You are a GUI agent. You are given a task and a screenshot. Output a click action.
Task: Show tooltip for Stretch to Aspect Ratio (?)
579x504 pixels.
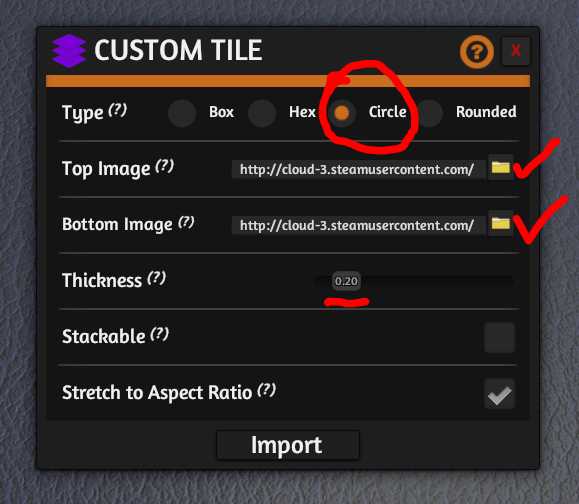coord(267,390)
